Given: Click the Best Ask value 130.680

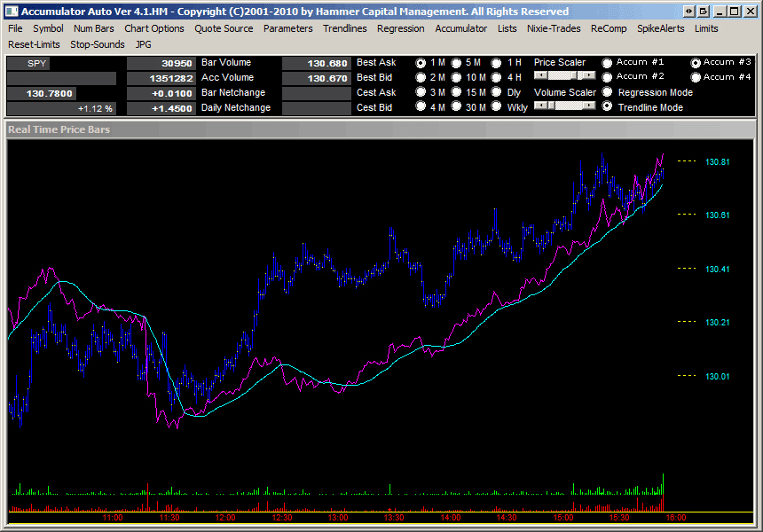Looking at the screenshot, I should 317,63.
